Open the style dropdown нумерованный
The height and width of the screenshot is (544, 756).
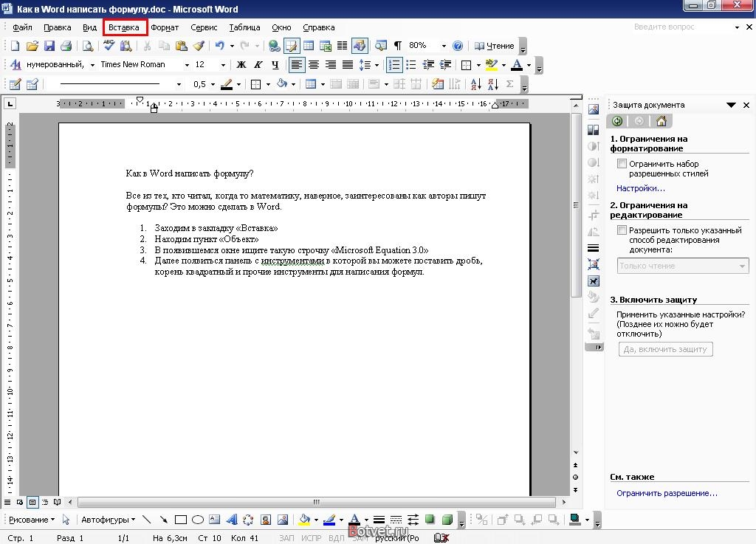pyautogui.click(x=92, y=64)
